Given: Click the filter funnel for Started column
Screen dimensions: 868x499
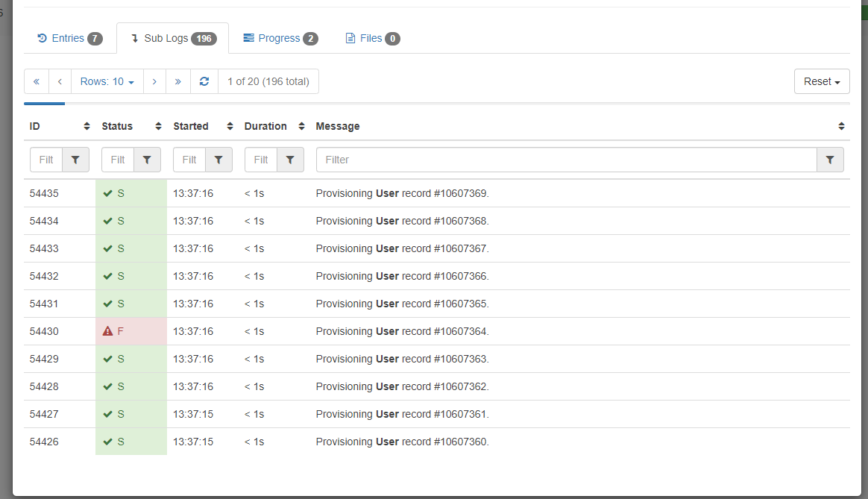Looking at the screenshot, I should (x=218, y=159).
